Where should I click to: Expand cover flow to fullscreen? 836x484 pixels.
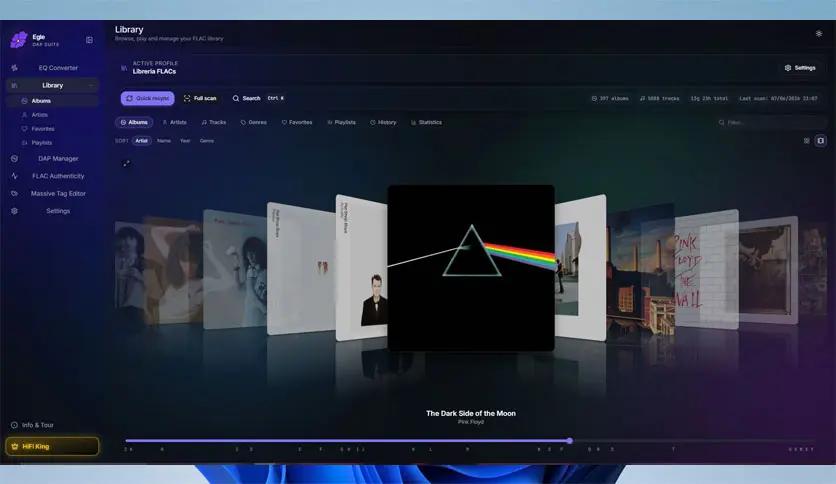[126, 163]
